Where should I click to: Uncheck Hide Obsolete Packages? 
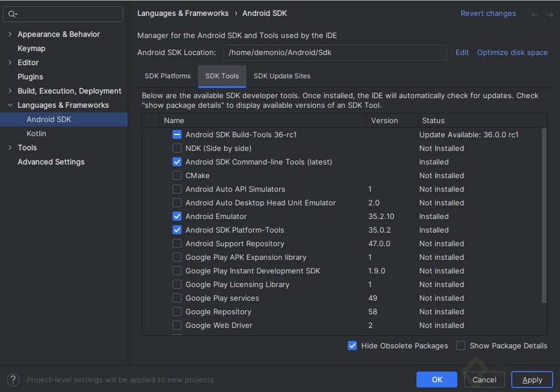pos(352,345)
